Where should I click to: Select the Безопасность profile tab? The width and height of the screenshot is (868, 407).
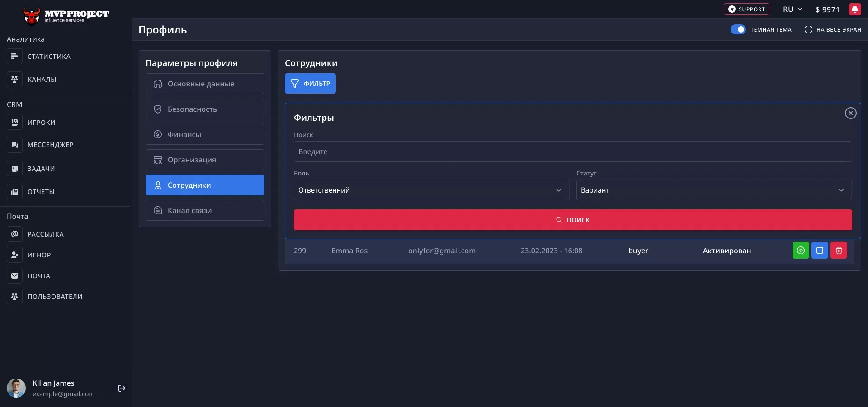205,109
